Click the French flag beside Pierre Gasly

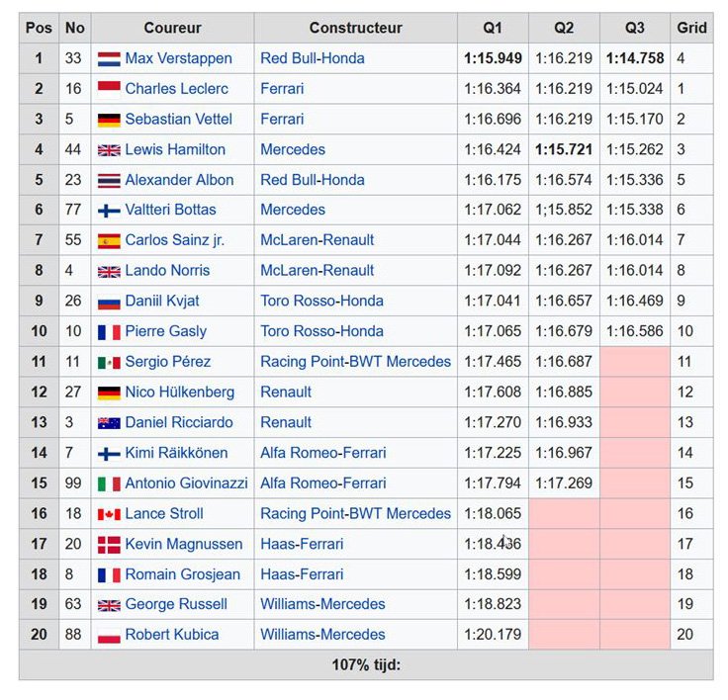(109, 332)
